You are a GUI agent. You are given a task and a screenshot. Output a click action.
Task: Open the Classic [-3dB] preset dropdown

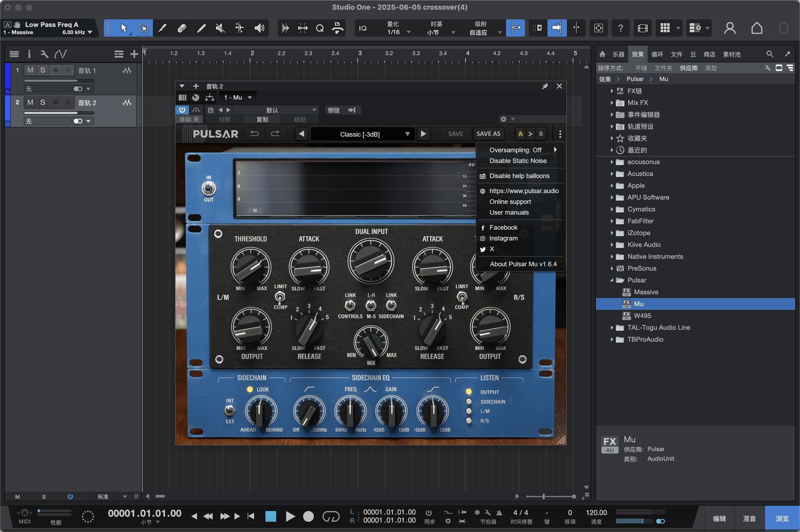[362, 134]
